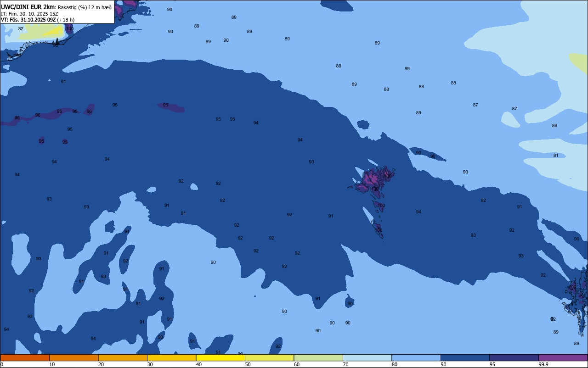Select the "70" legend tick label
The height and width of the screenshot is (368, 588).
coord(345,364)
